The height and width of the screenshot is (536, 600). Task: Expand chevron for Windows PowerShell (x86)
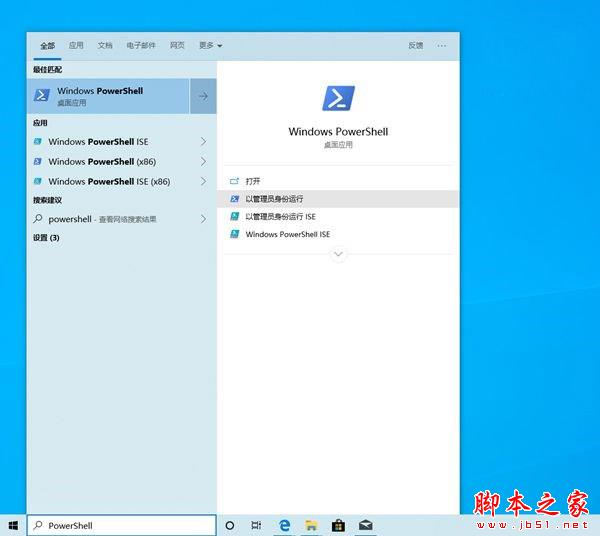tap(204, 161)
